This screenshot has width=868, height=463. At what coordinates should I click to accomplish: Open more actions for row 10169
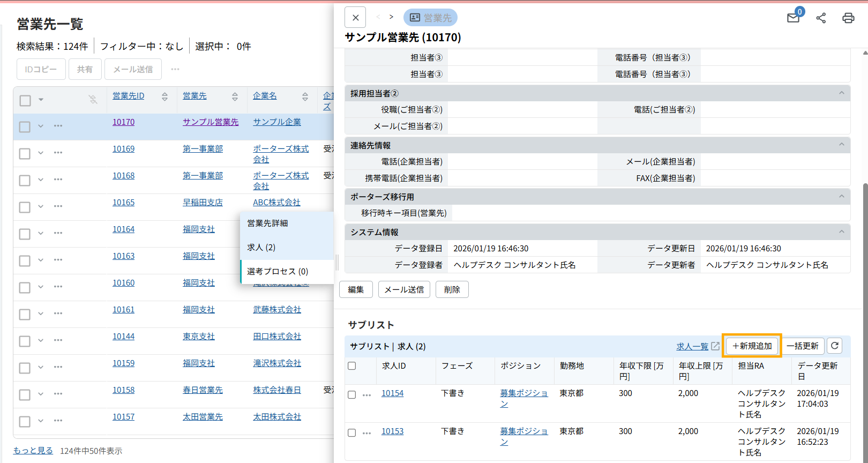58,153
